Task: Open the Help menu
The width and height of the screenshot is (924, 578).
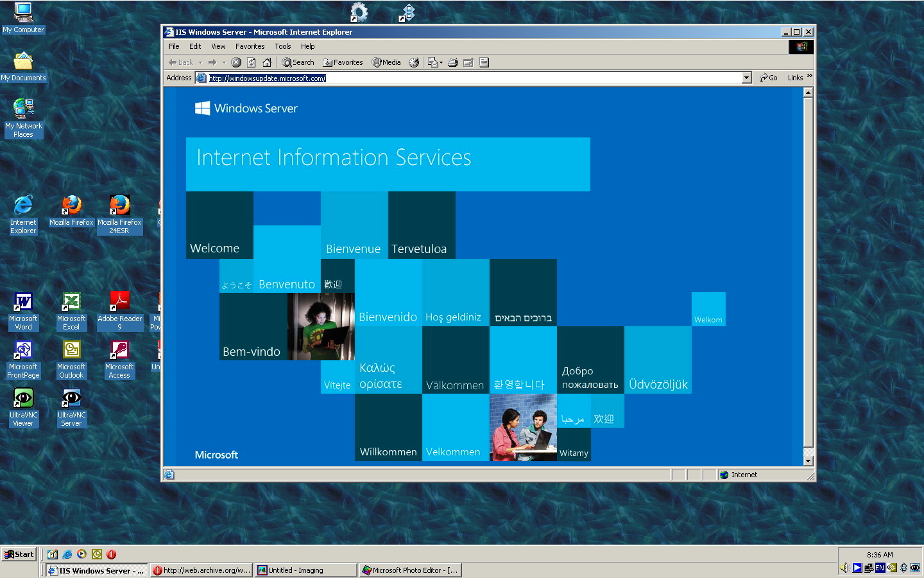Action: (308, 46)
